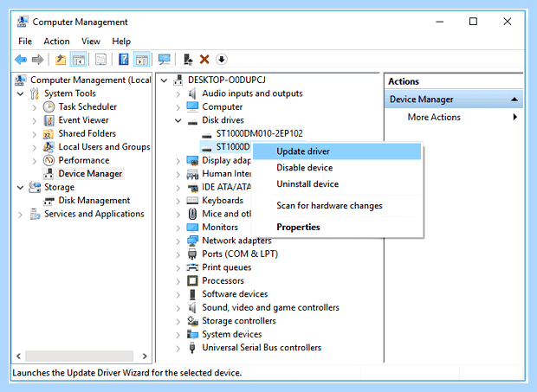The height and width of the screenshot is (392, 537).
Task: Click the Storage controllers icon
Action: [x=192, y=321]
